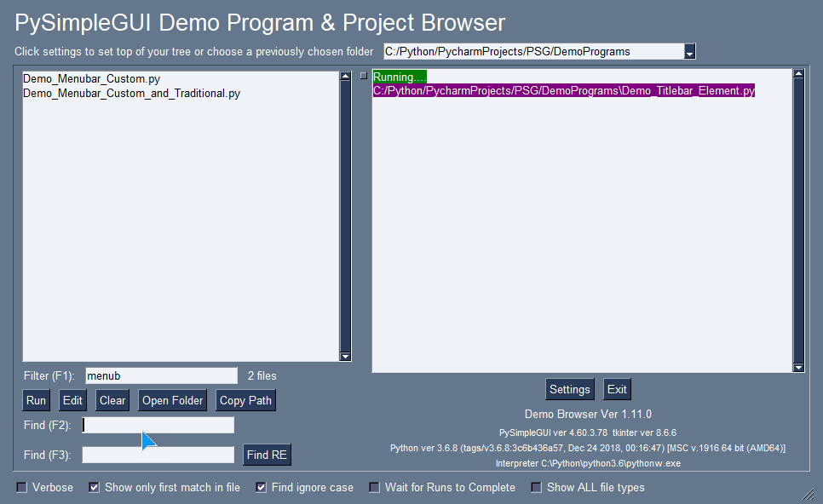Open the folder path dropdown
Image resolution: width=823 pixels, height=504 pixels.
[688, 51]
